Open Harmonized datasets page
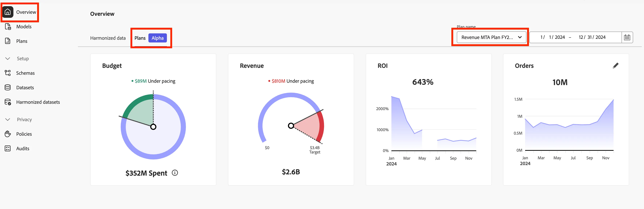The image size is (644, 209). [38, 102]
